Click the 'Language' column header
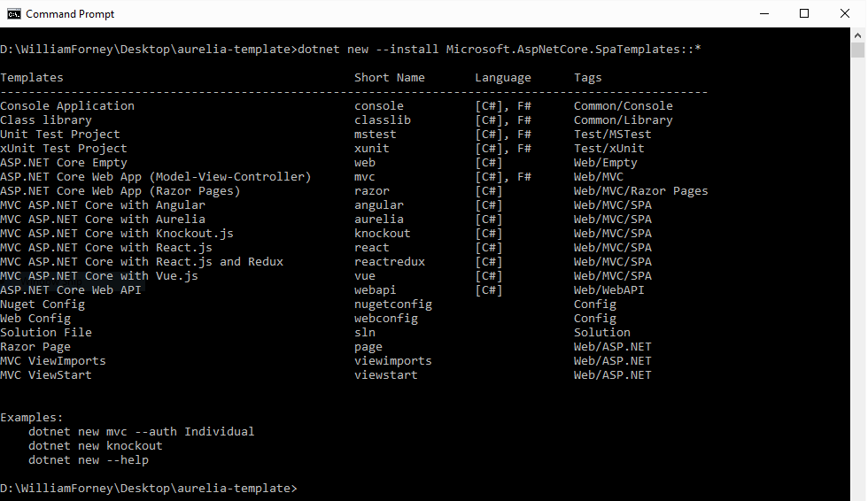Image resolution: width=868 pixels, height=501 pixels. 503,78
